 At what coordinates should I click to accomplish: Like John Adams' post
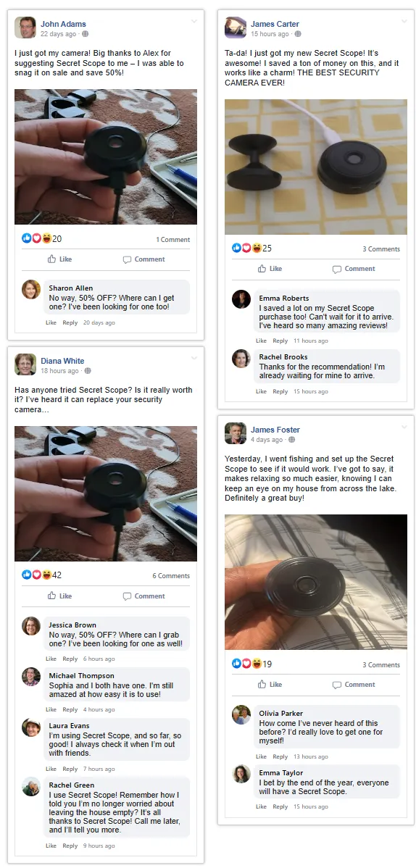60,259
